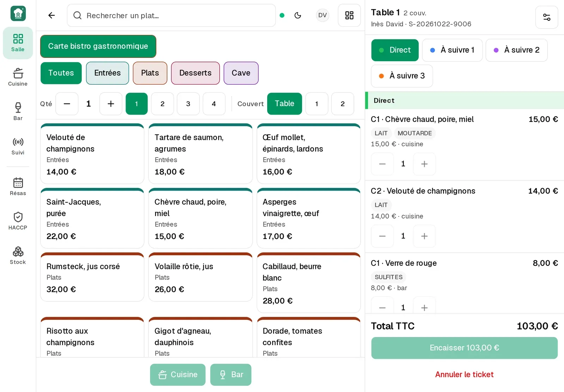Go to the Bar sidebar section
Screen dimensions: 564x392
18,111
